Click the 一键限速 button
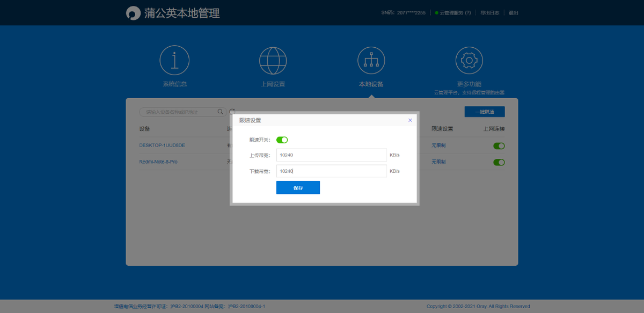This screenshot has height=313, width=644. point(484,112)
